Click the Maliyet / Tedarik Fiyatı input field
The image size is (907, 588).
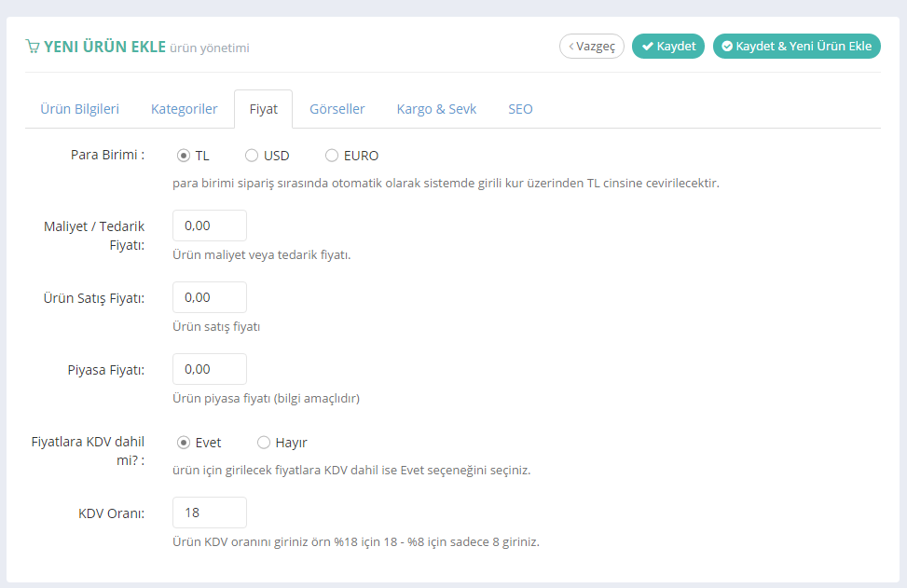click(210, 226)
